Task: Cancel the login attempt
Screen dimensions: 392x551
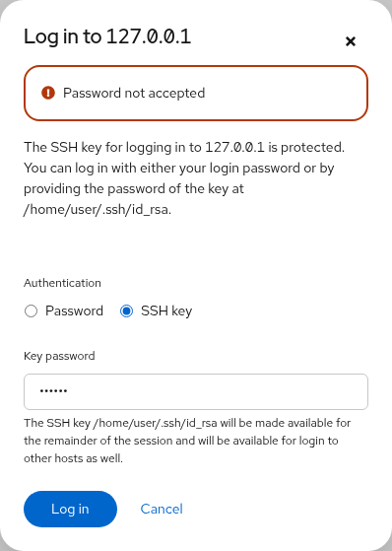Action: click(162, 509)
